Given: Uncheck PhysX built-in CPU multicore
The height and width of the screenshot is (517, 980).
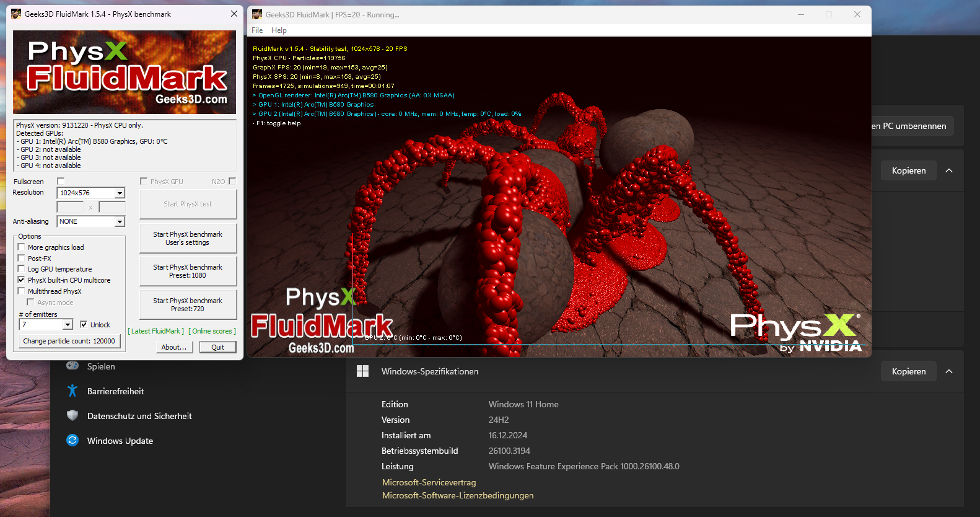Looking at the screenshot, I should (21, 280).
